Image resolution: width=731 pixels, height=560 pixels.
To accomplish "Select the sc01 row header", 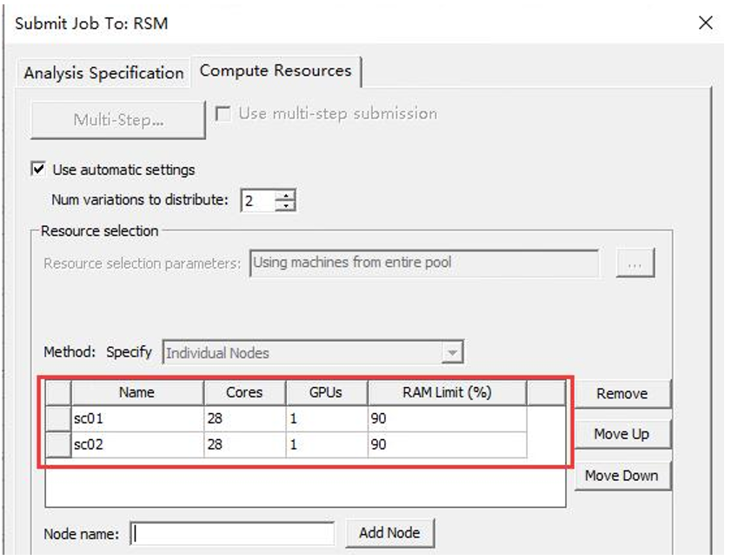I will click(x=57, y=419).
